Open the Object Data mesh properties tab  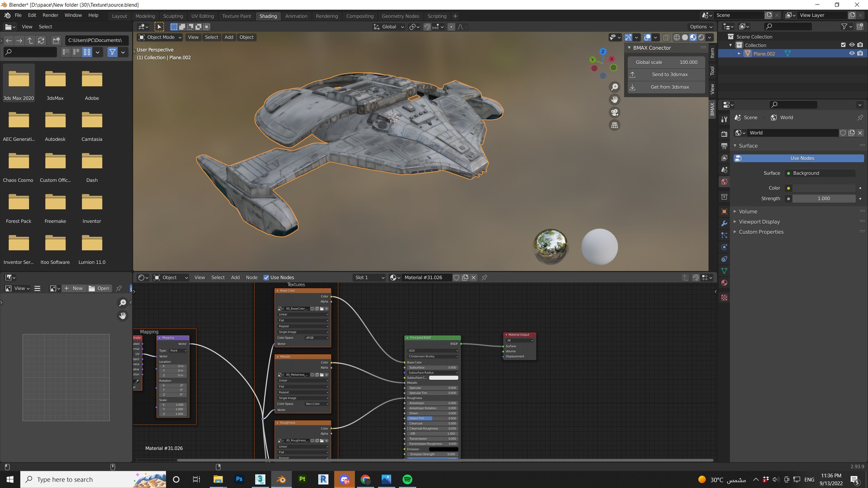click(x=724, y=271)
